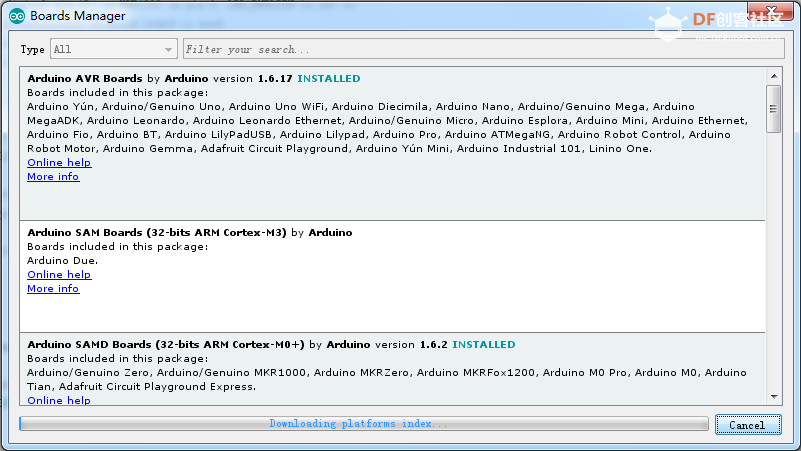Open Online help for Arduino SAMD Boards
The image size is (801, 451).
tap(59, 400)
